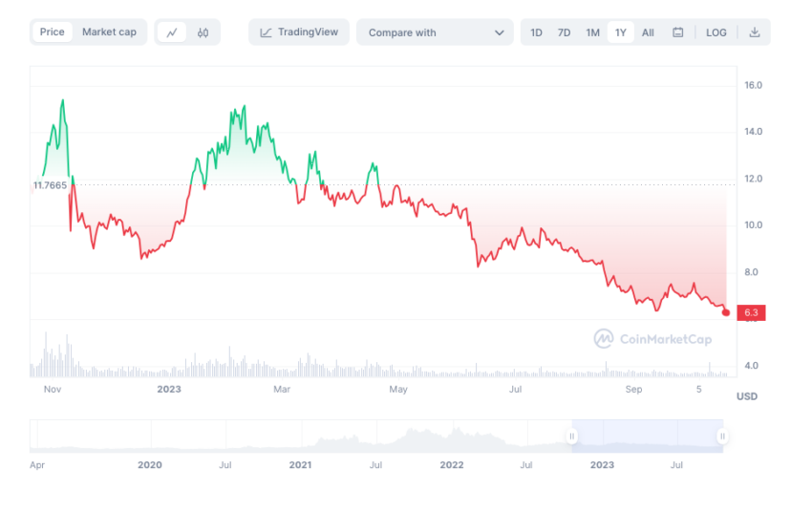Open the calendar date range picker
This screenshot has width=812, height=512.
678,32
